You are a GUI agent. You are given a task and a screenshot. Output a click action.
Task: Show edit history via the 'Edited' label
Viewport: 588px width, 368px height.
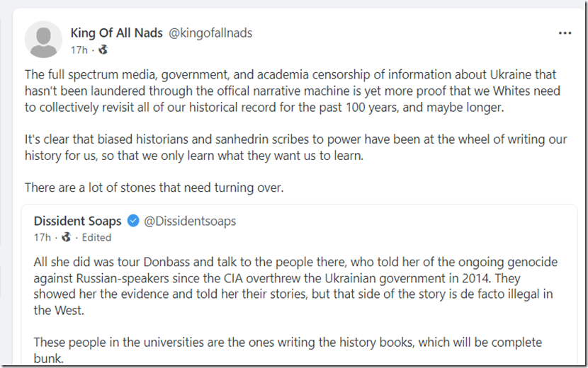97,237
